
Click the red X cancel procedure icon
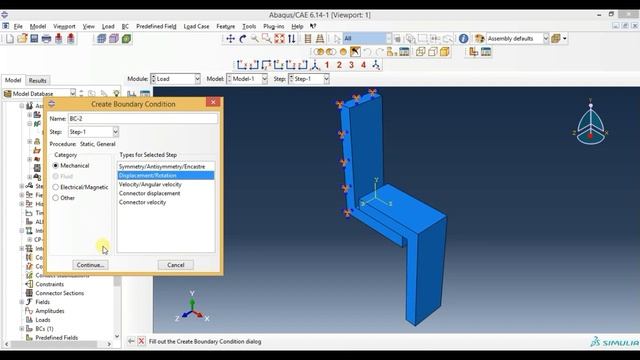(141, 341)
